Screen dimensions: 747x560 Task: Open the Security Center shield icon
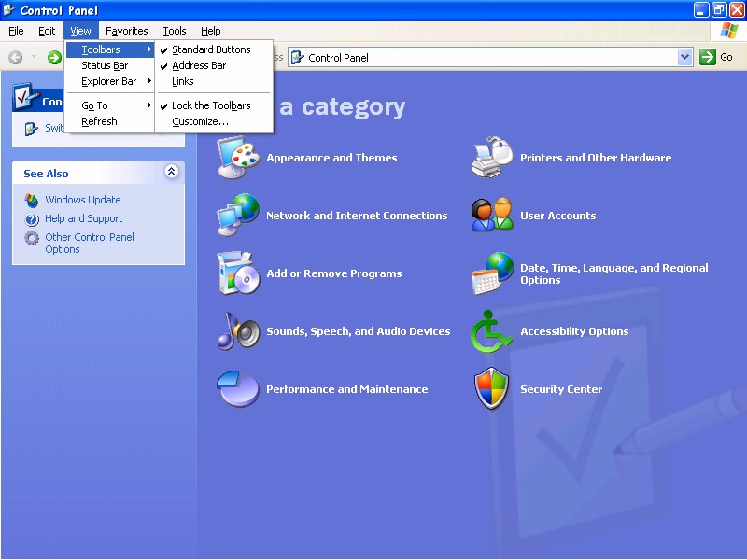[x=492, y=389]
